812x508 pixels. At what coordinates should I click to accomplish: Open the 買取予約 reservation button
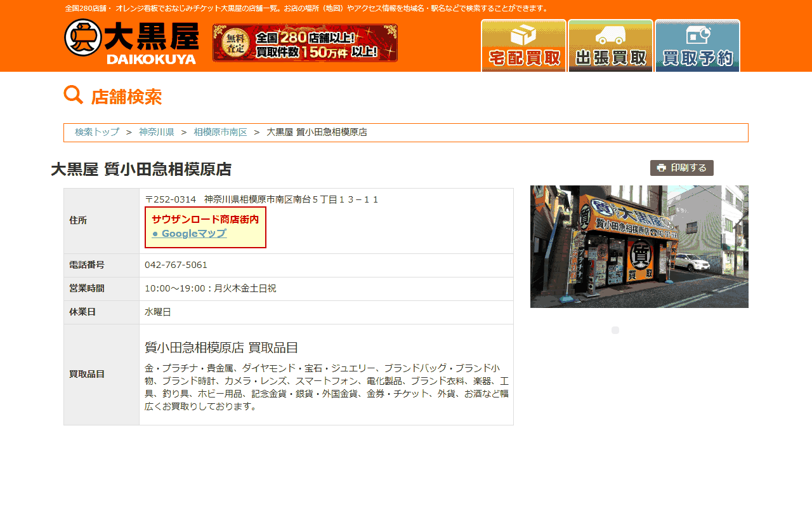[698, 46]
